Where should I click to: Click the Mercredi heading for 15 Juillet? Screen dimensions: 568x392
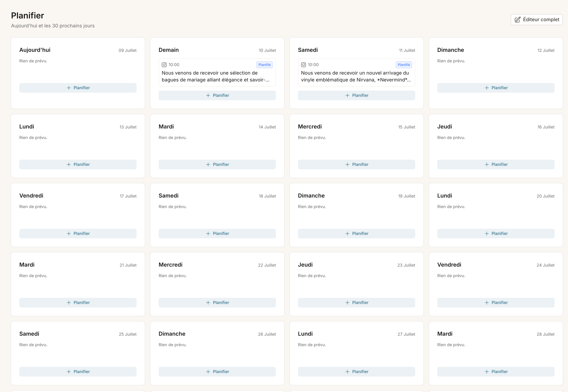click(x=310, y=127)
